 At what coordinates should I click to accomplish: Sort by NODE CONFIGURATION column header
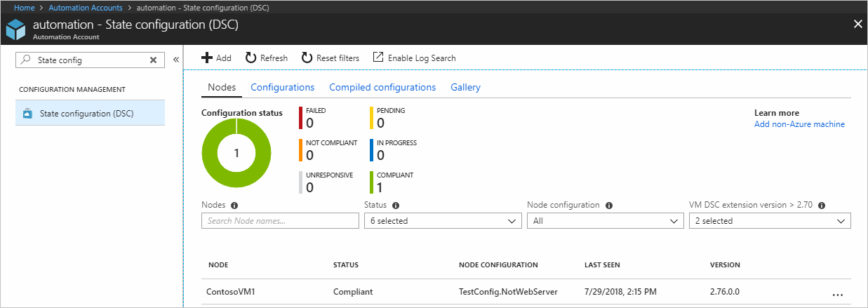tap(498, 265)
